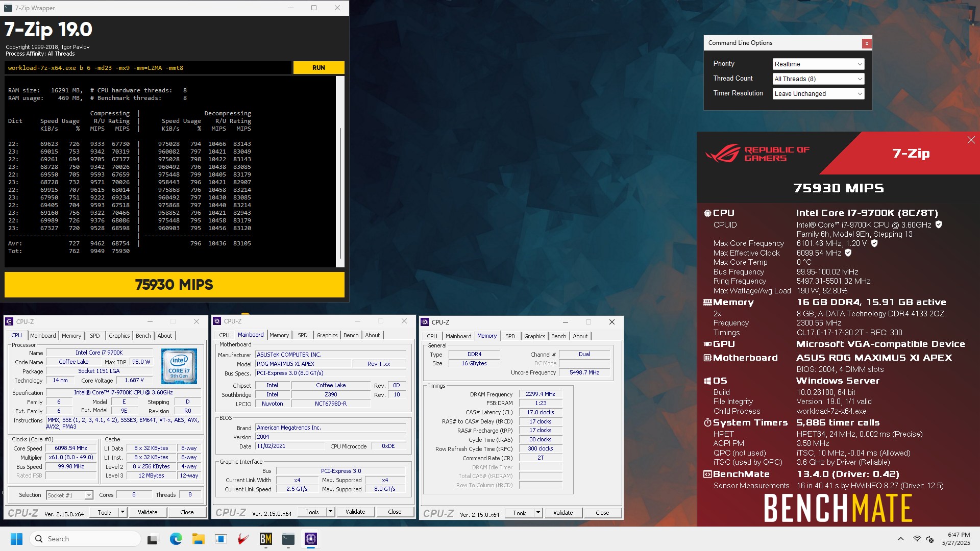Open Memory tab in first CPU-Z window
980x551 pixels.
tap(71, 336)
